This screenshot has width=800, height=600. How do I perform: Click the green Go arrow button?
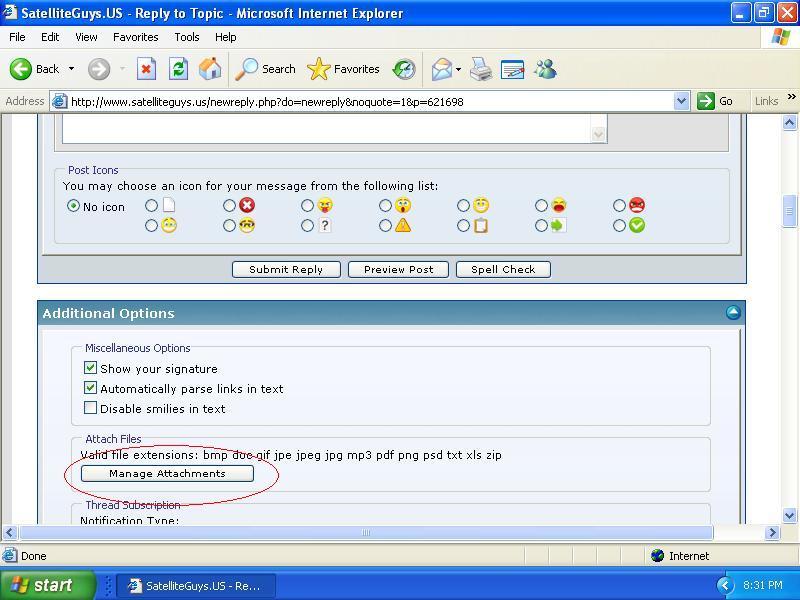[x=706, y=101]
